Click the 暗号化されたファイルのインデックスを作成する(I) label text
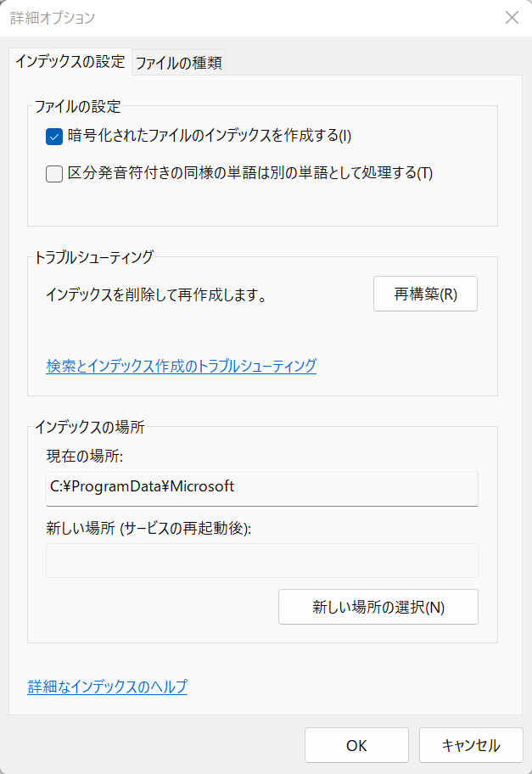Image resolution: width=532 pixels, height=774 pixels. [210, 136]
